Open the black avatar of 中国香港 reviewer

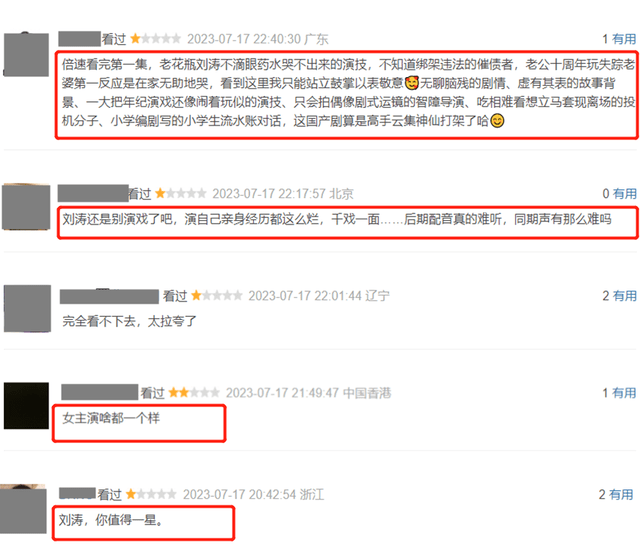(x=26, y=406)
